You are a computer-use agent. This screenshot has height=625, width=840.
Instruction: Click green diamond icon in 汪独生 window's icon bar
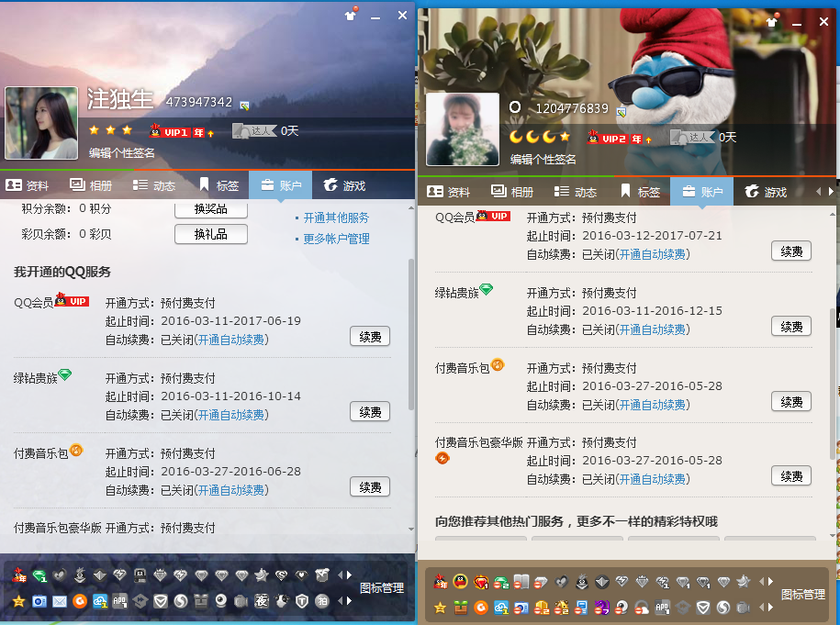pos(39,575)
